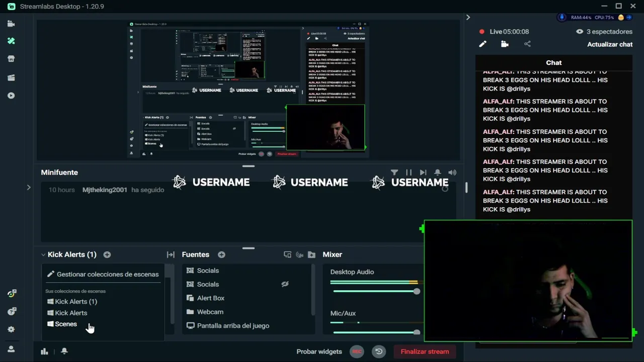The width and height of the screenshot is (644, 362).
Task: Open the user account icon in sidebar
Action: (11, 349)
